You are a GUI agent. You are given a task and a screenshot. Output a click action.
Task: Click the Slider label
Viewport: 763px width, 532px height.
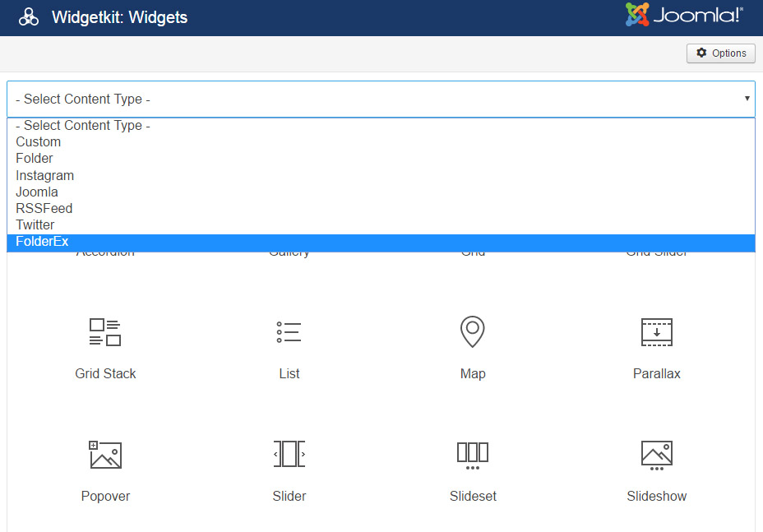pyautogui.click(x=289, y=497)
